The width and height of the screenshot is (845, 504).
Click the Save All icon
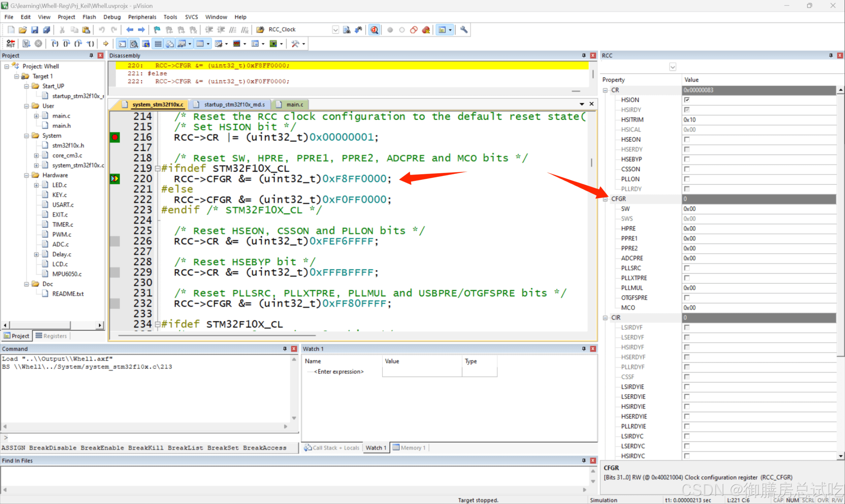point(47,30)
